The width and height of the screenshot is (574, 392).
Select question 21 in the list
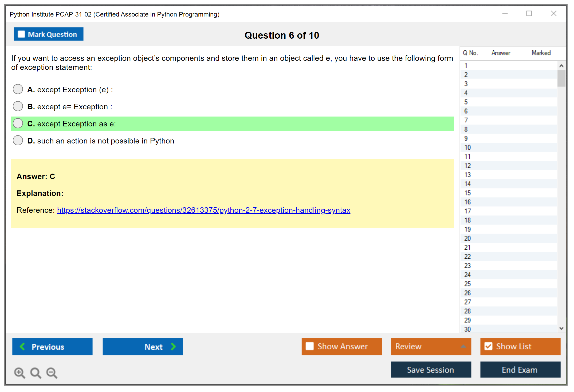pos(467,247)
